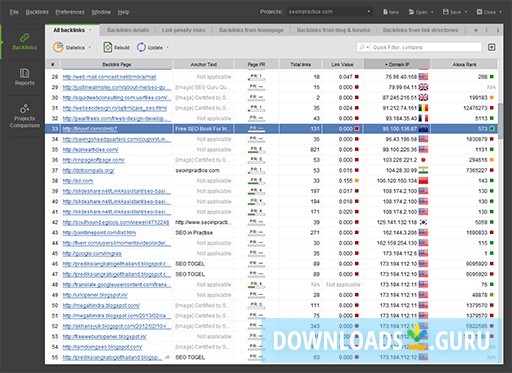The image size is (512, 373).
Task: Open the Backlinks sidebar module
Action: click(x=24, y=42)
